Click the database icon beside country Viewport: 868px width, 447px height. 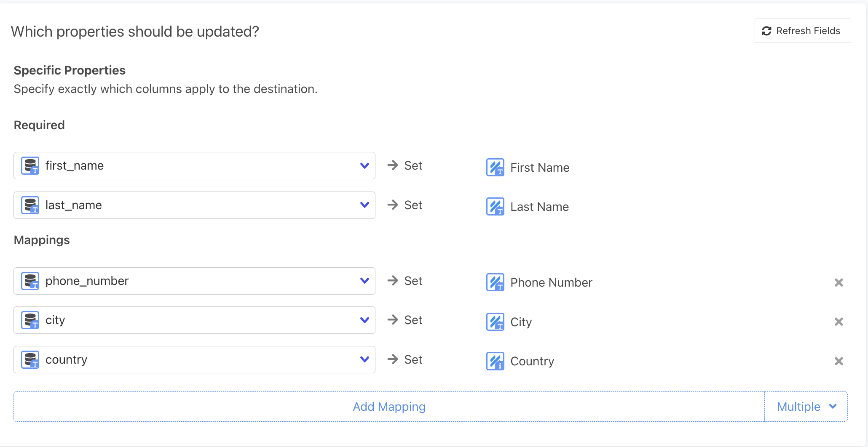coord(30,360)
